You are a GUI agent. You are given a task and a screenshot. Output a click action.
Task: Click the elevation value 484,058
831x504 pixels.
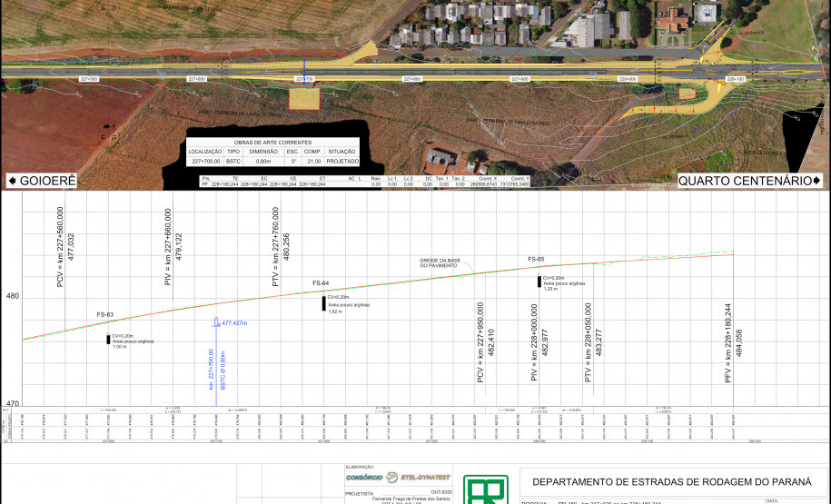click(739, 342)
